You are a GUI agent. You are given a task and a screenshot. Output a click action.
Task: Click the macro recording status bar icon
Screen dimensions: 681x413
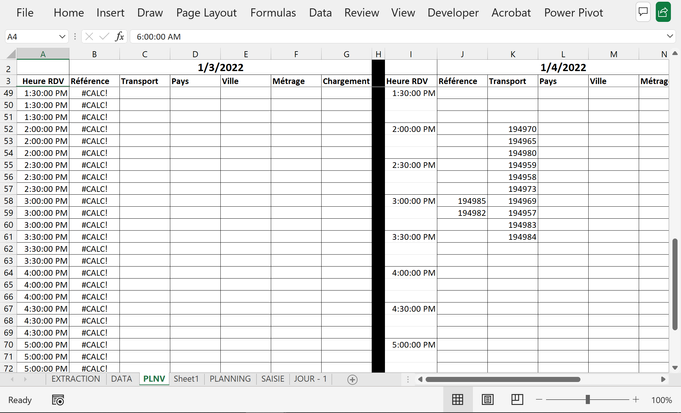pyautogui.click(x=58, y=400)
